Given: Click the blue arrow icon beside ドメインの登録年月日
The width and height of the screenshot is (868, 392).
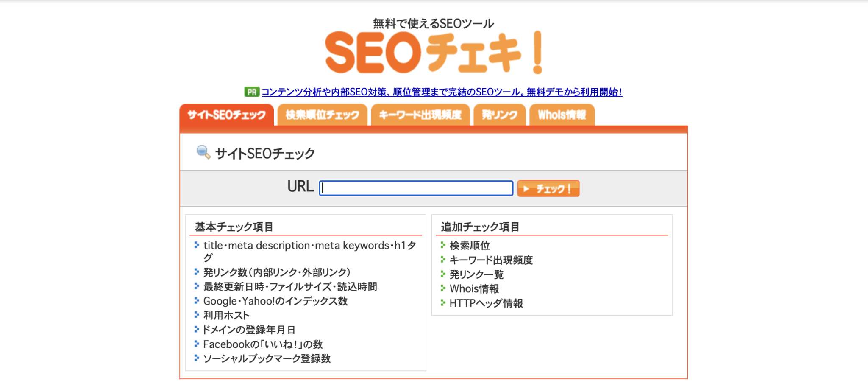Looking at the screenshot, I should (196, 330).
